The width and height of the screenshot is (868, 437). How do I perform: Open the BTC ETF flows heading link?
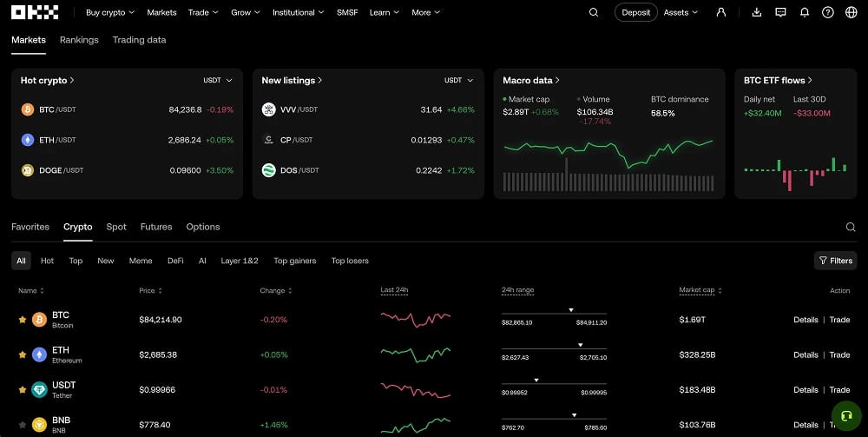click(778, 80)
